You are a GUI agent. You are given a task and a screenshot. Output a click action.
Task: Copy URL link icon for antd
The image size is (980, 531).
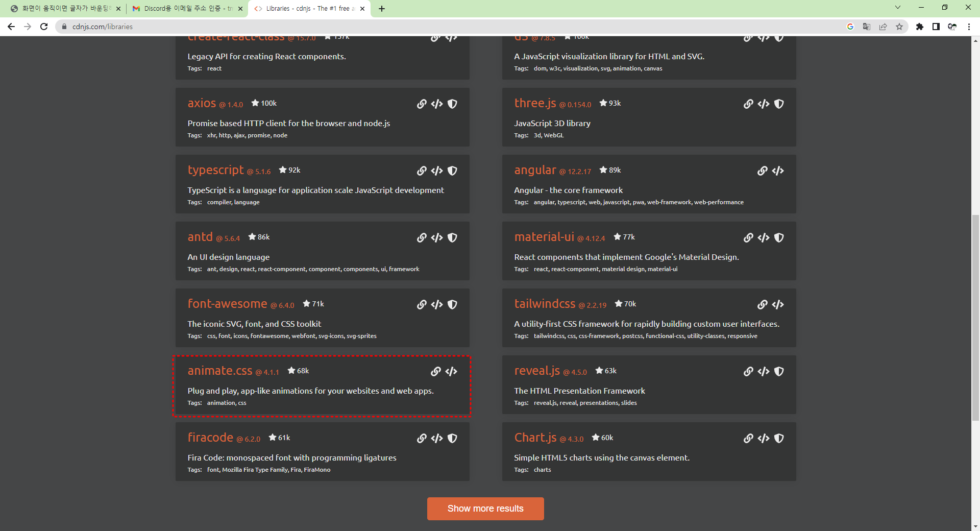[422, 238]
